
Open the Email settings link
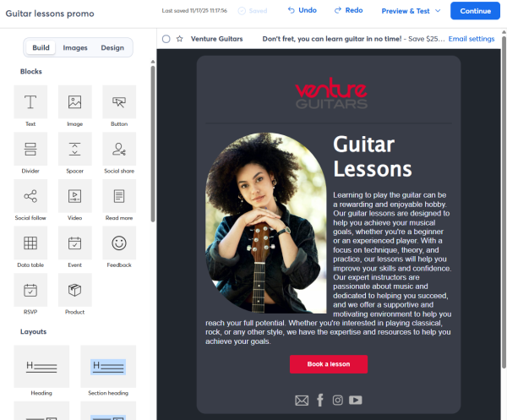click(472, 39)
